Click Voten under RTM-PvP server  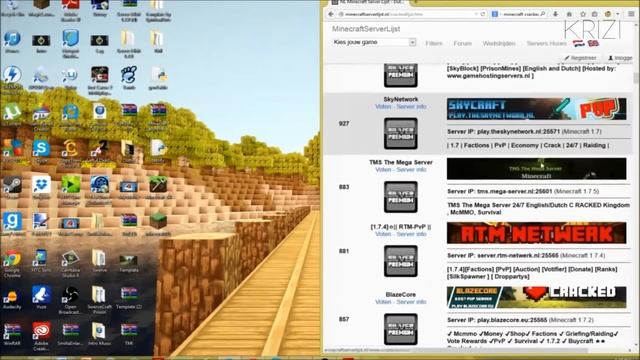pyautogui.click(x=383, y=234)
